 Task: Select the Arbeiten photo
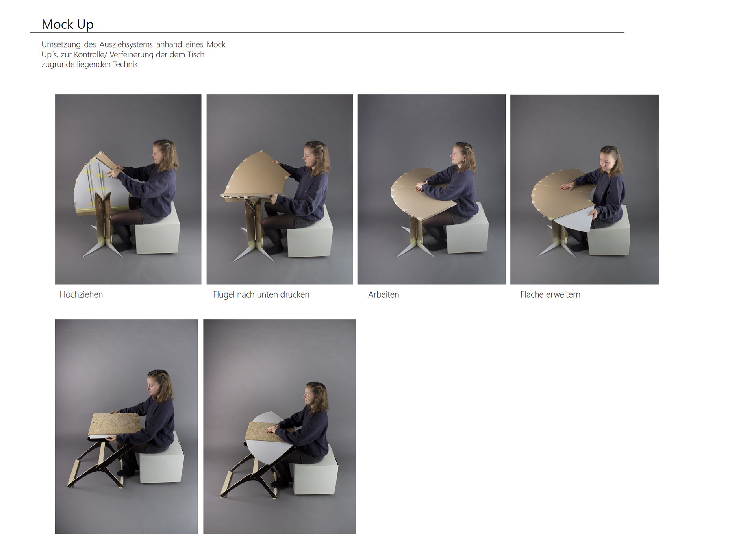click(432, 189)
